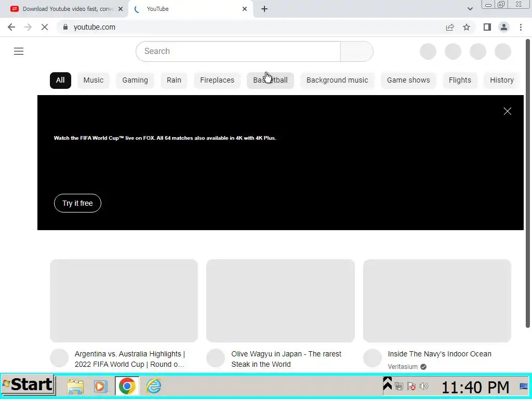Click the Try it free button
Viewport: 532px width, 399px height.
point(78,203)
